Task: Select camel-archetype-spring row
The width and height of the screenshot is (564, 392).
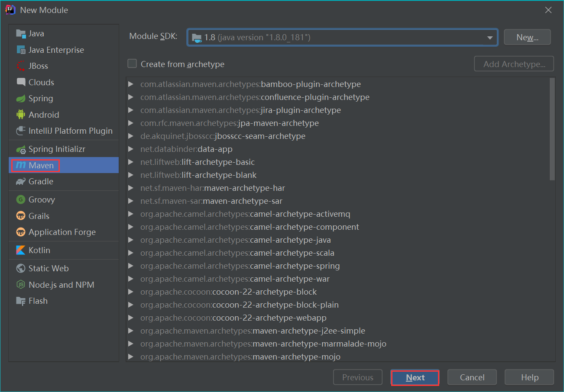Action: coord(338,266)
